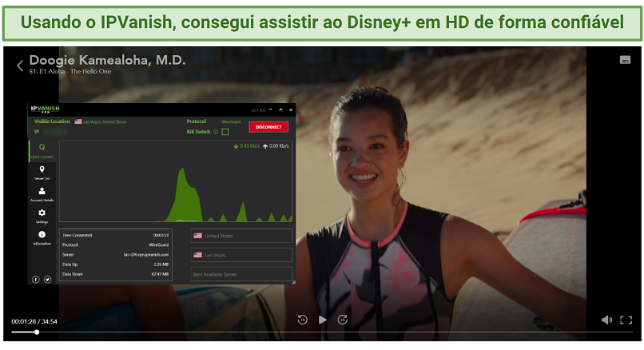Close the IPVanish window
The image size is (644, 350).
coord(291,109)
